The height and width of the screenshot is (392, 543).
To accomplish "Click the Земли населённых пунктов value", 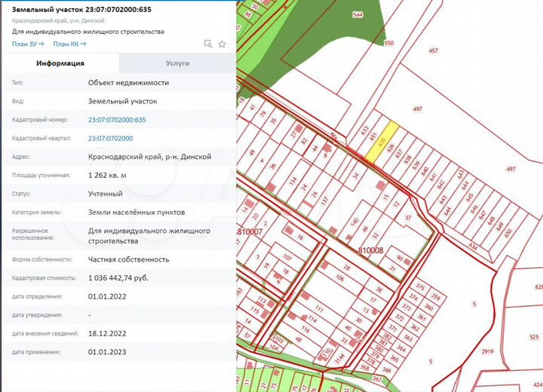I will point(137,213).
